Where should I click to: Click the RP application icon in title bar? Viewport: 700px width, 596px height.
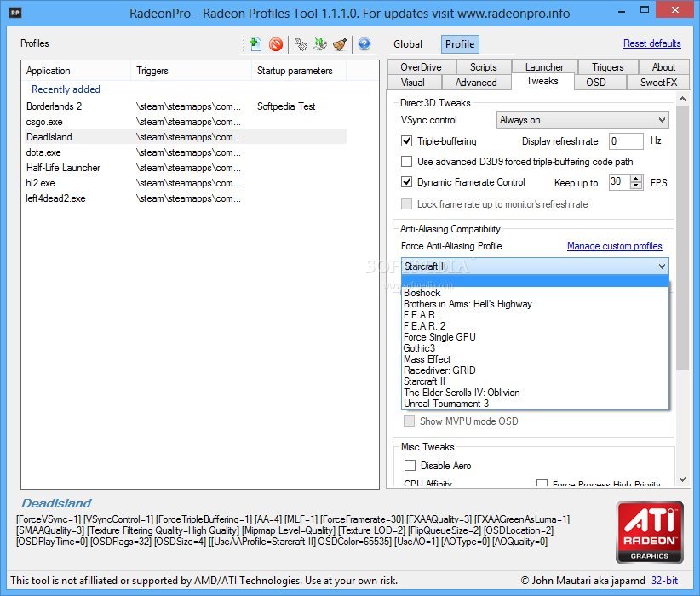pos(15,13)
